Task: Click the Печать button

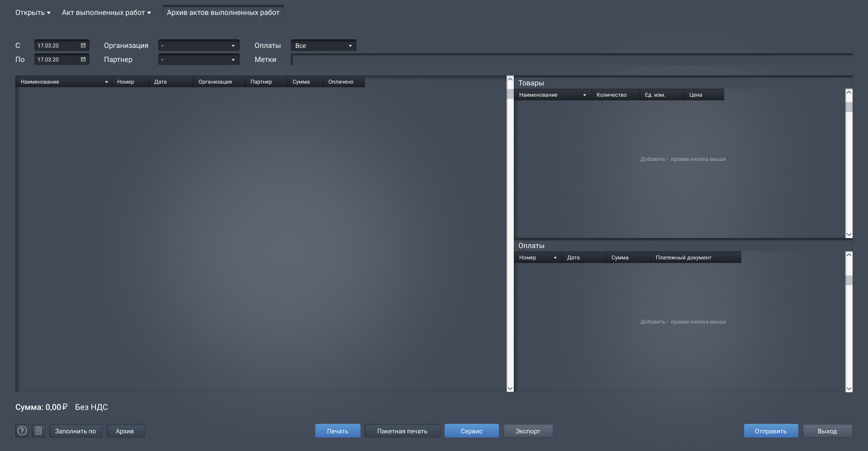Action: point(337,431)
